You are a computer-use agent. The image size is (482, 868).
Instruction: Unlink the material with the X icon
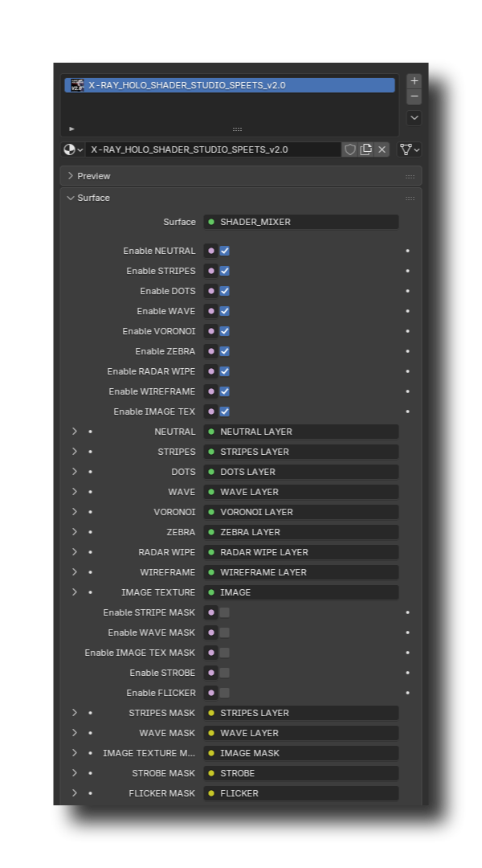coord(382,149)
